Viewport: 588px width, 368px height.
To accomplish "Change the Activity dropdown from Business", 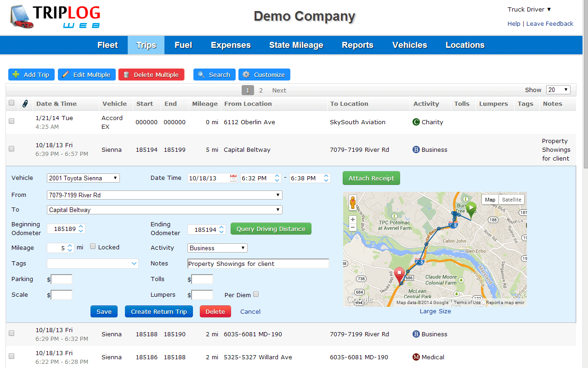I will [217, 247].
